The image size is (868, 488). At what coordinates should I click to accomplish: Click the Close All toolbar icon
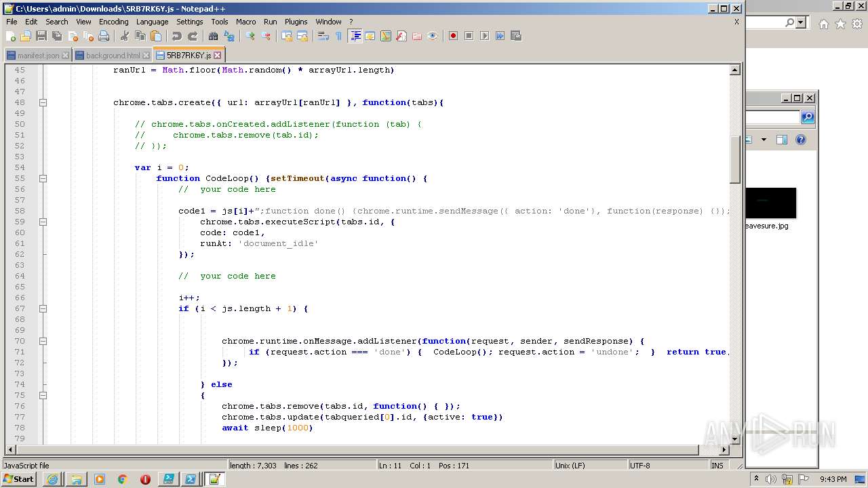coord(88,36)
